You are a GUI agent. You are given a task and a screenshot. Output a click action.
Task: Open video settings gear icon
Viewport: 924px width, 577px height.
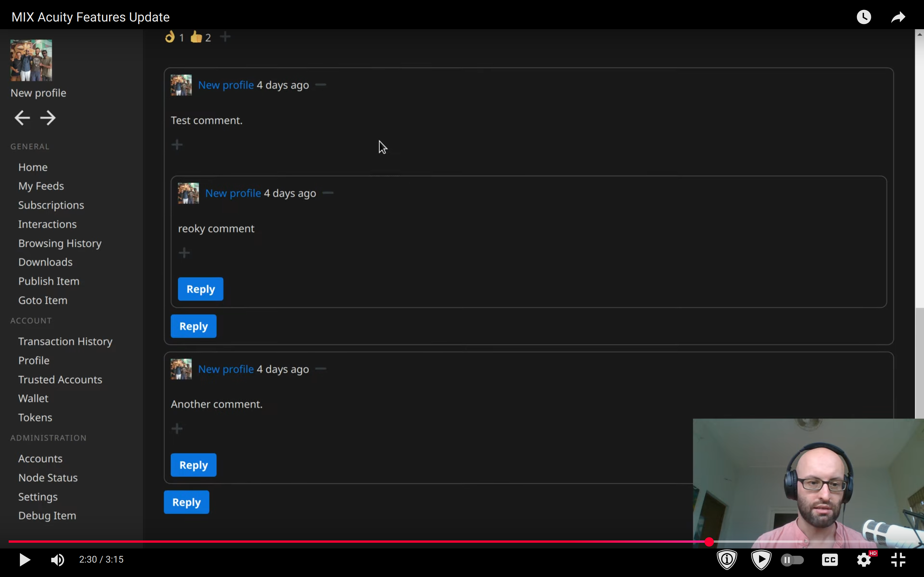tap(864, 560)
